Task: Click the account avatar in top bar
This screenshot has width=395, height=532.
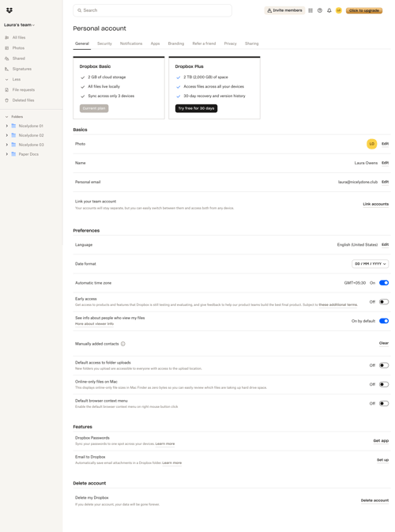Action: pyautogui.click(x=339, y=10)
